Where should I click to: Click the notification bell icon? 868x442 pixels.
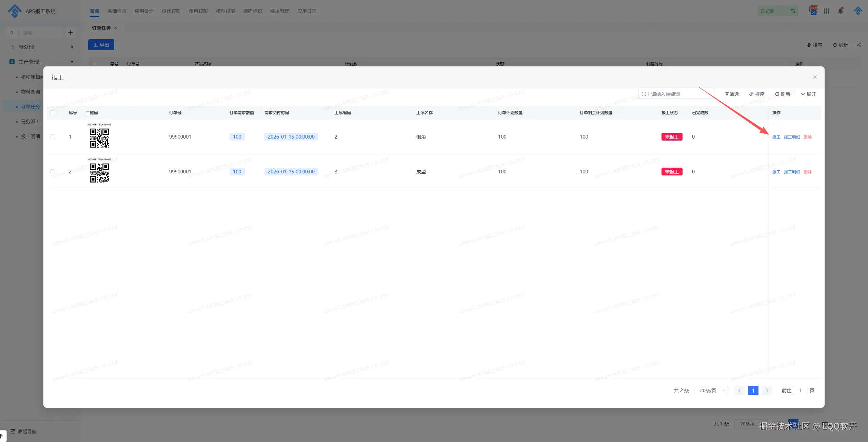(840, 11)
